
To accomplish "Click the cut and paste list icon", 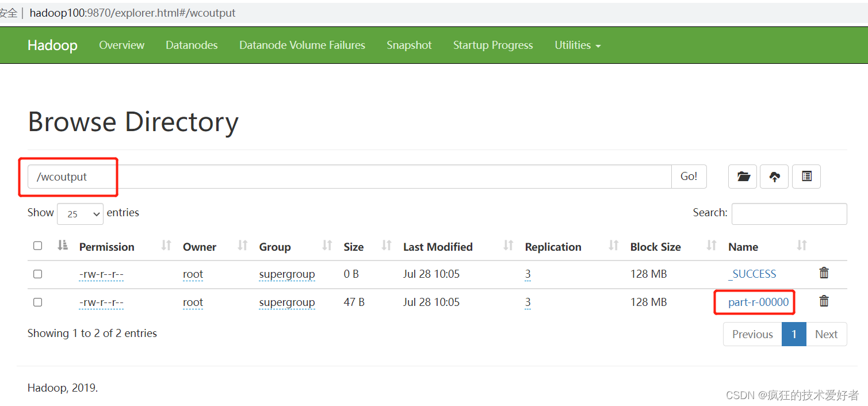I will pos(806,177).
